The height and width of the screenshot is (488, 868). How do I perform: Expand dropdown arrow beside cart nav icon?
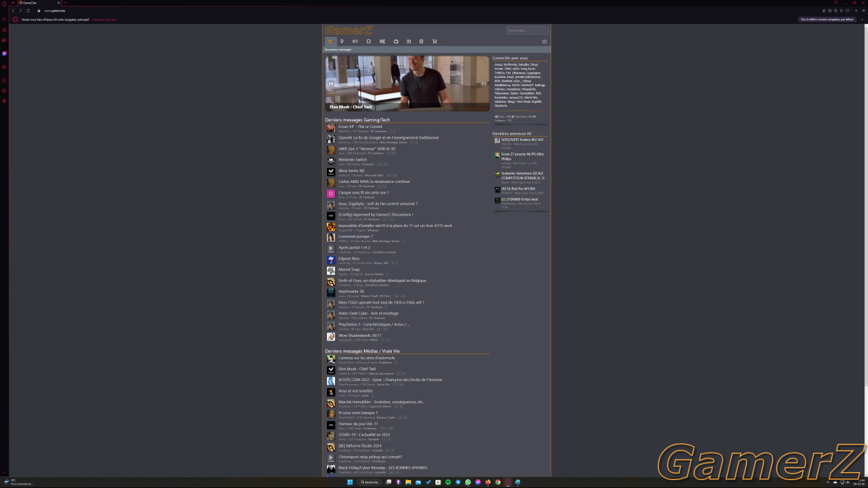point(441,41)
